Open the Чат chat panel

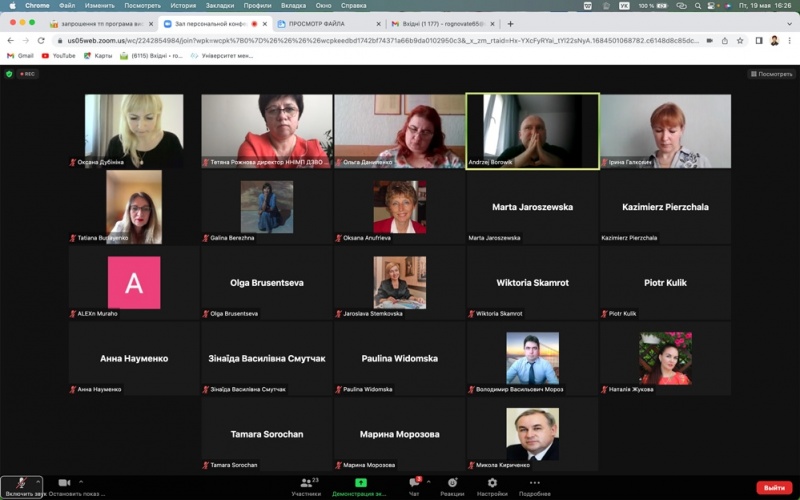414,484
